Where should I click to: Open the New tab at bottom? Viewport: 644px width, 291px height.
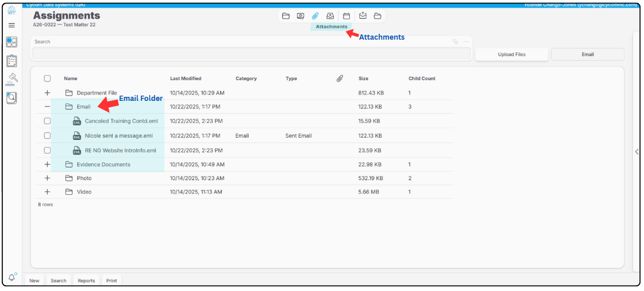tap(34, 281)
